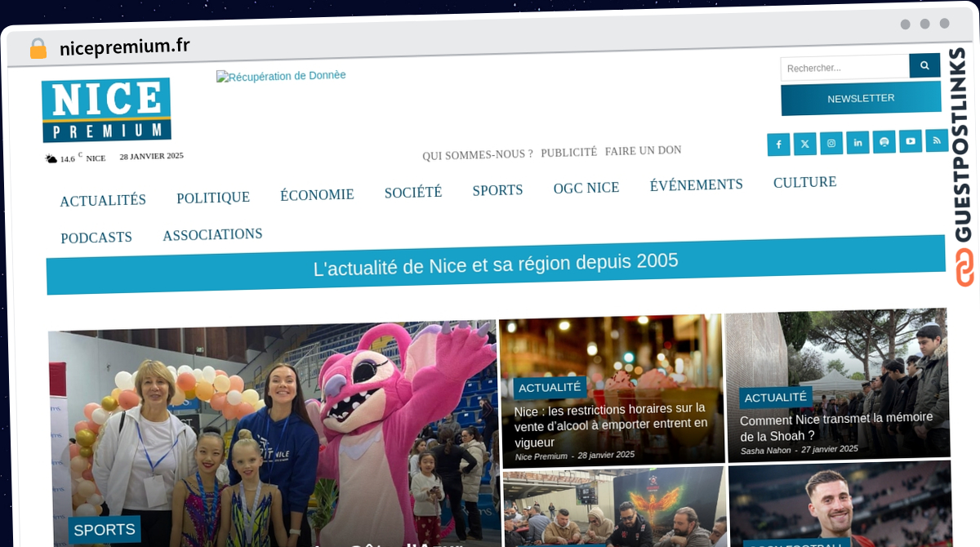
Task: Focus the Rechercher search field
Action: (844, 67)
